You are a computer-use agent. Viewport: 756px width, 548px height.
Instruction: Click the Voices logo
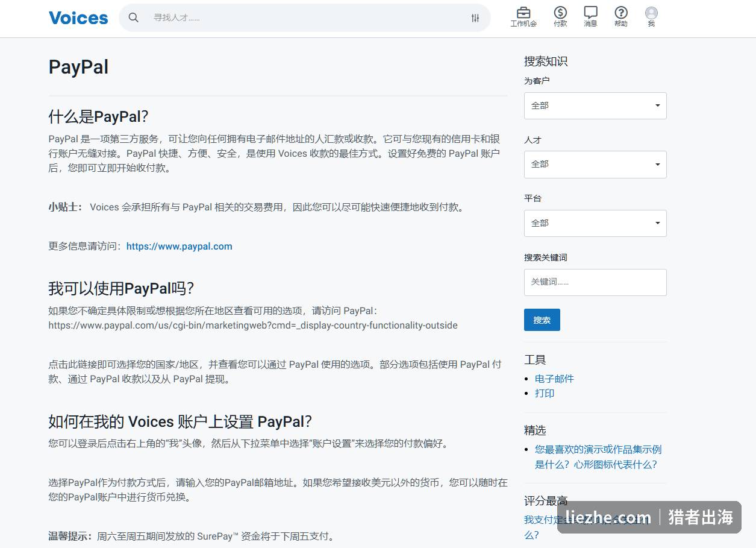pyautogui.click(x=78, y=17)
